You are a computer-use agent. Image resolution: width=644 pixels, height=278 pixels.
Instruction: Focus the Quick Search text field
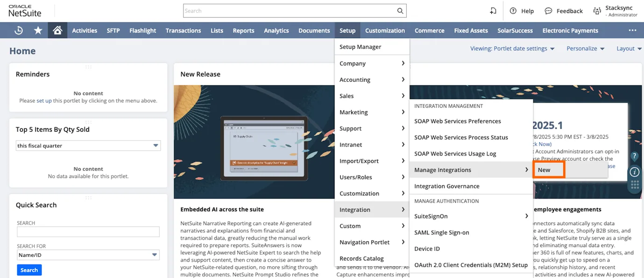[88, 232]
